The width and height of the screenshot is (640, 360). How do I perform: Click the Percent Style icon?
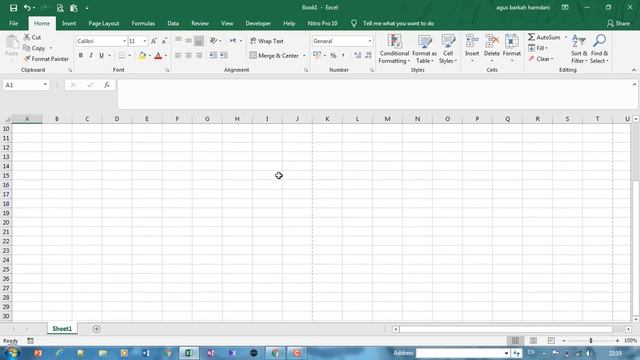click(333, 56)
